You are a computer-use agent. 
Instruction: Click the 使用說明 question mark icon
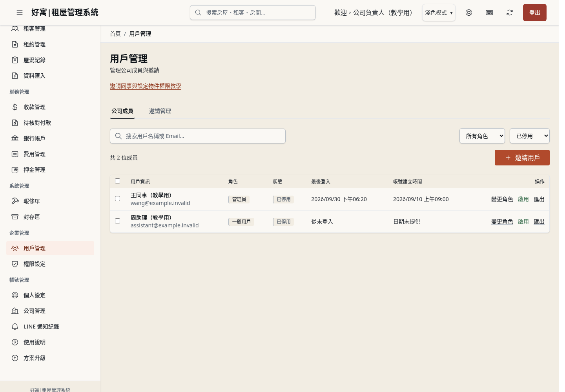tap(15, 342)
